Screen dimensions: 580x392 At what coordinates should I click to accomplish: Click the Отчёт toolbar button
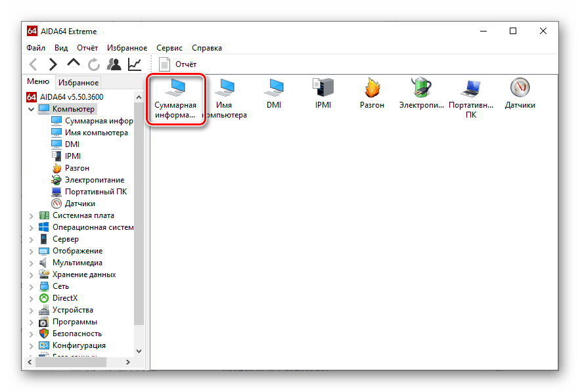pyautogui.click(x=177, y=64)
